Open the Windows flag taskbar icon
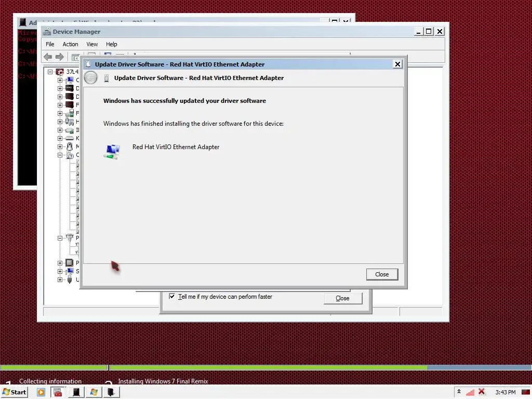Viewport: 532px width, 399px height. (x=94, y=392)
